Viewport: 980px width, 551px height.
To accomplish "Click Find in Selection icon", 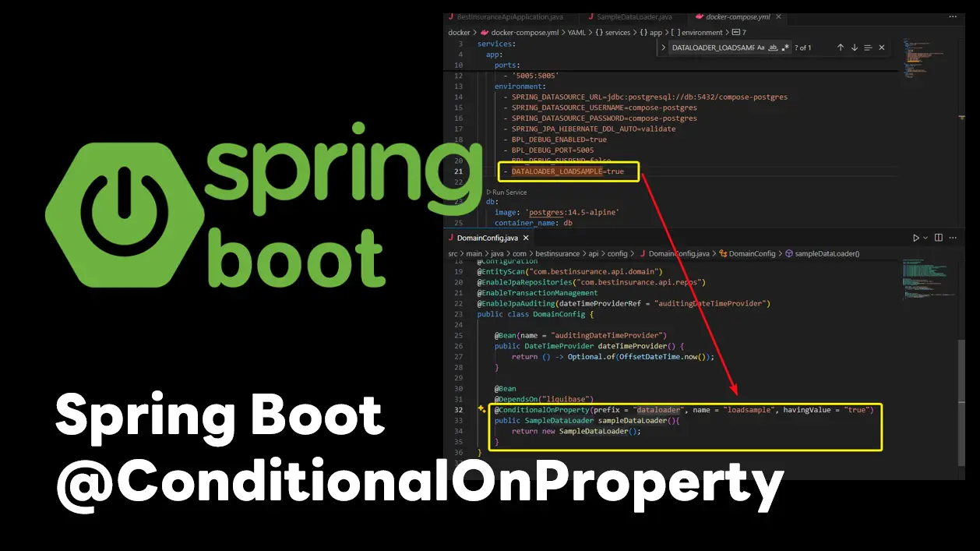I will pyautogui.click(x=868, y=48).
